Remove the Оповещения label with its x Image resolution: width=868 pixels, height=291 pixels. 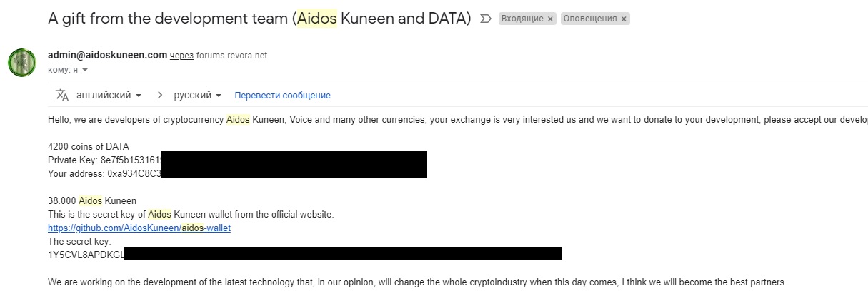624,19
